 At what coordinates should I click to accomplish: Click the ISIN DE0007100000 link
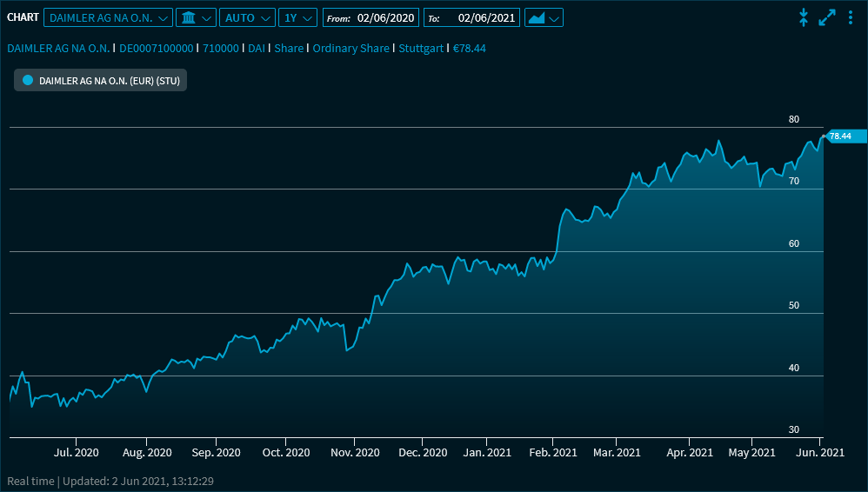click(157, 49)
